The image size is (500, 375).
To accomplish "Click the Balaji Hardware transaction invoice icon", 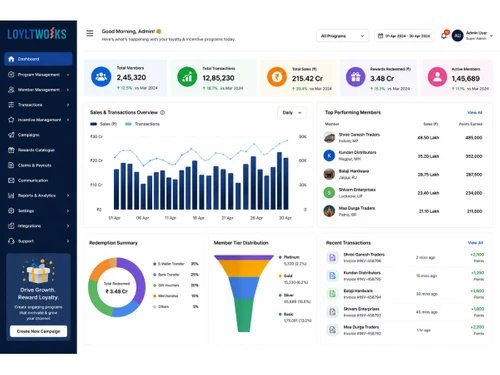I will pos(332,294).
